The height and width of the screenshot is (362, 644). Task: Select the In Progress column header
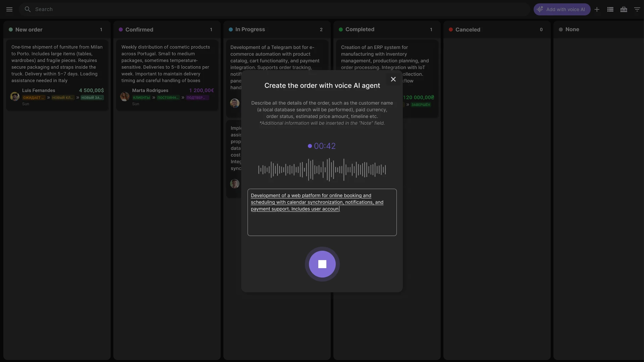[250, 29]
